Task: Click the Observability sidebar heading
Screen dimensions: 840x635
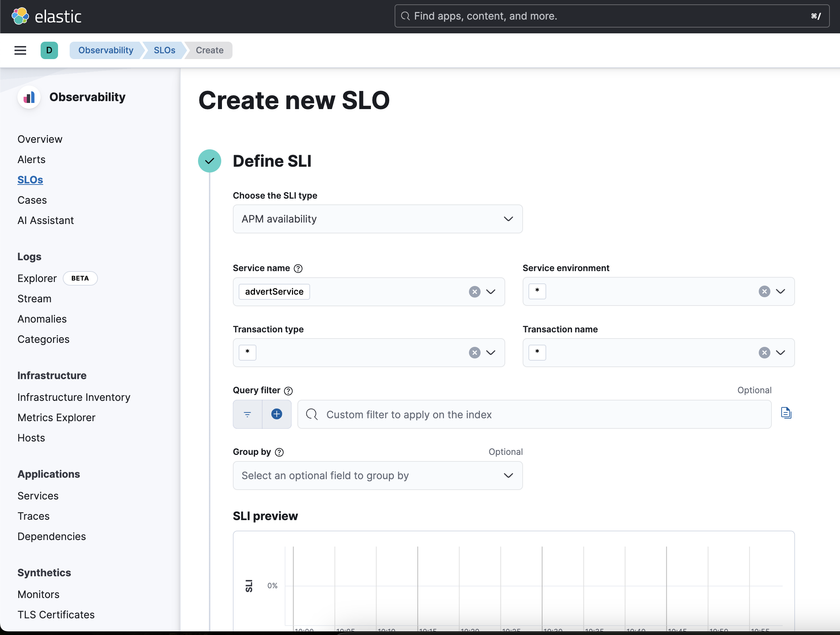Action: pyautogui.click(x=87, y=97)
